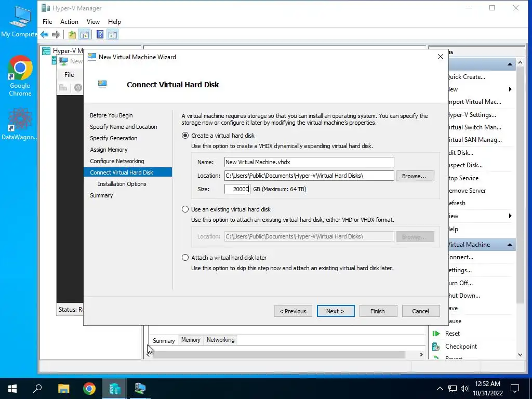532x399 pixels.
Task: Open taskbar Search magnifier
Action: tap(37, 389)
